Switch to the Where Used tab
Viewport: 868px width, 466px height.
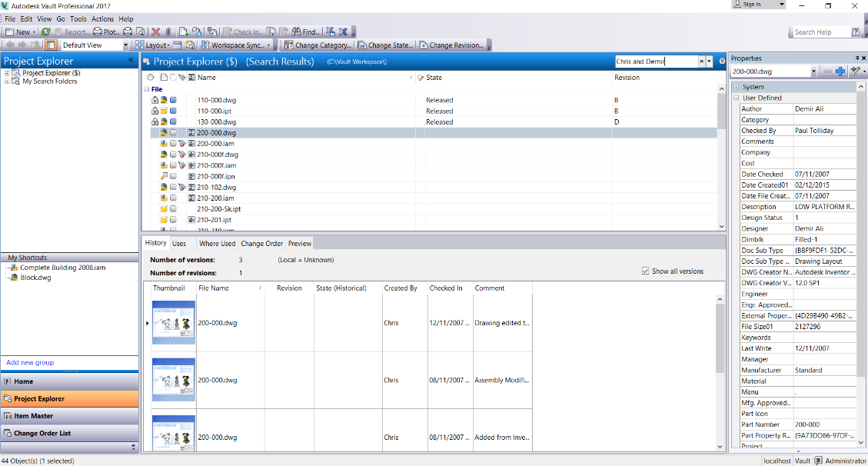click(217, 244)
